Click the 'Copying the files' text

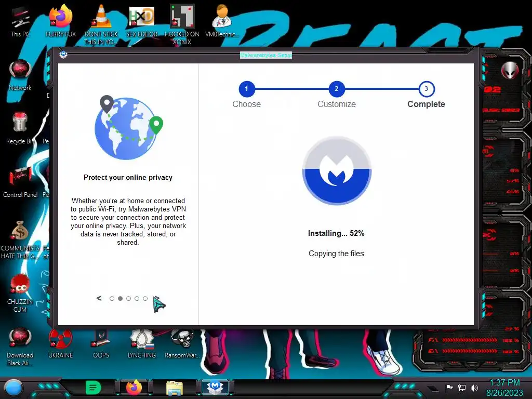pyautogui.click(x=336, y=254)
